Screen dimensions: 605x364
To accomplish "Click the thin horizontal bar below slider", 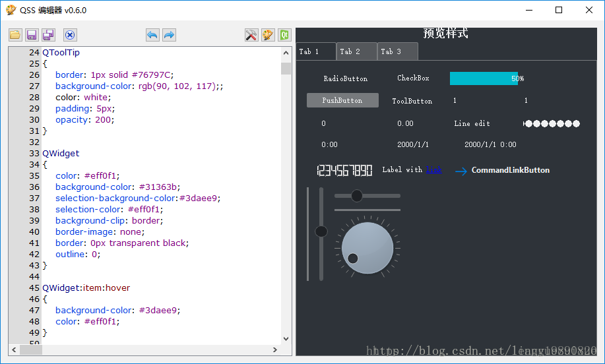I will click(367, 210).
